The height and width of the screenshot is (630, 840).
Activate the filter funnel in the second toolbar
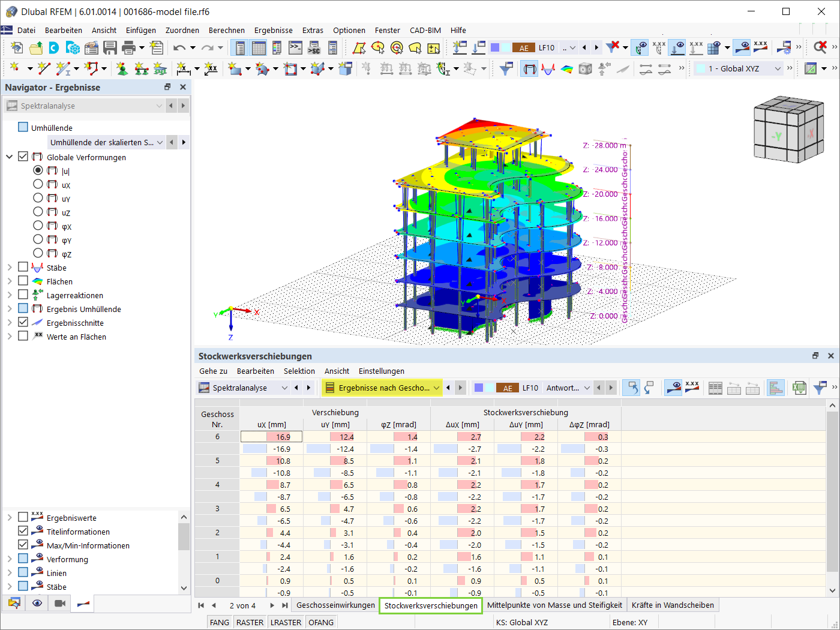(506, 69)
